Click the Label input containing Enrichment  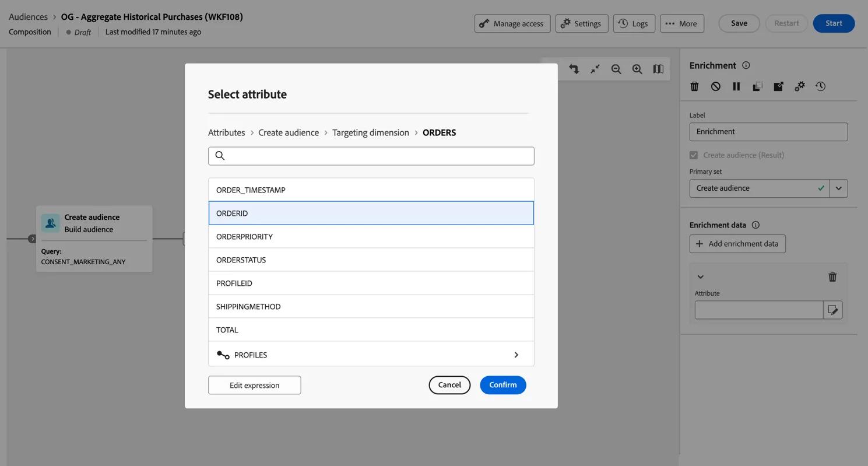768,132
